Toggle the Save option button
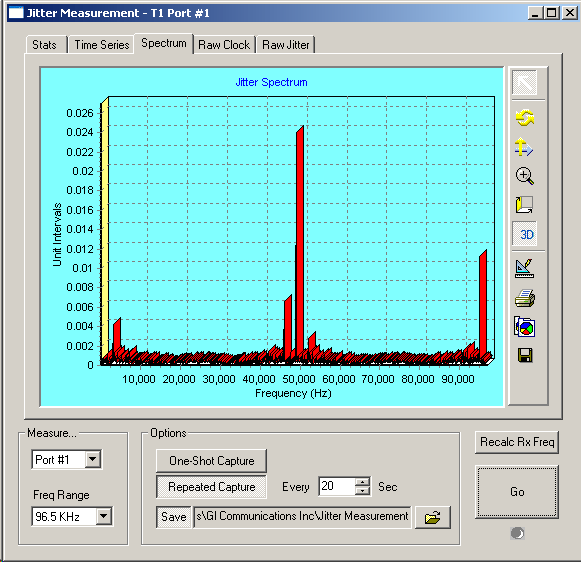The width and height of the screenshot is (581, 562). coord(173,517)
